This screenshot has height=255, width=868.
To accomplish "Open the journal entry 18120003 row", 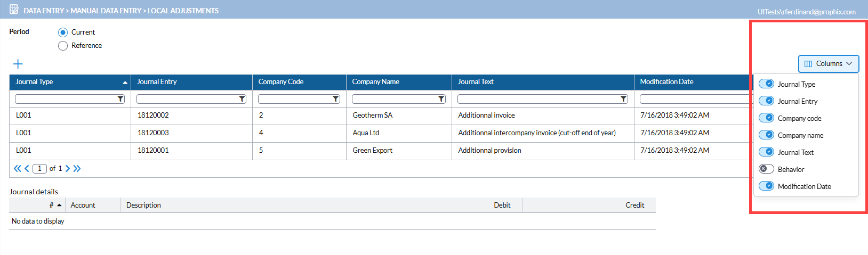I will click(x=153, y=133).
